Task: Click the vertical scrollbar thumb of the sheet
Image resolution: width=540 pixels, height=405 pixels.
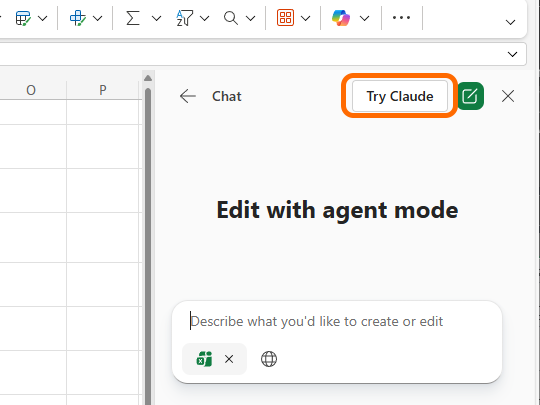Action: pyautogui.click(x=148, y=247)
